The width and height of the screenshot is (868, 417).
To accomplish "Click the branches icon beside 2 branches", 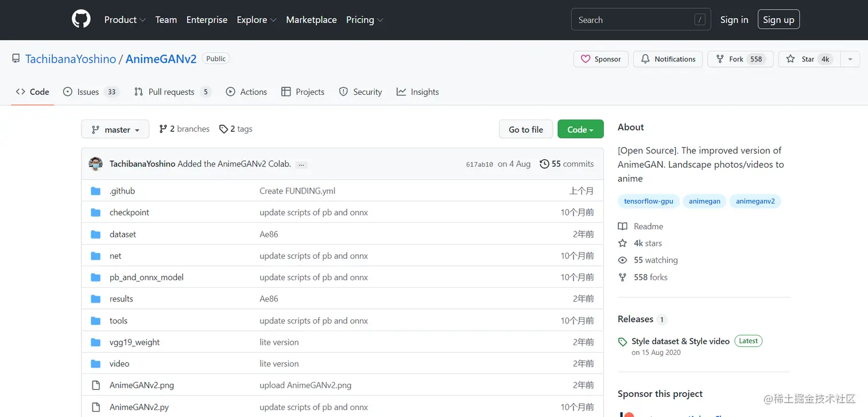I will tap(163, 129).
